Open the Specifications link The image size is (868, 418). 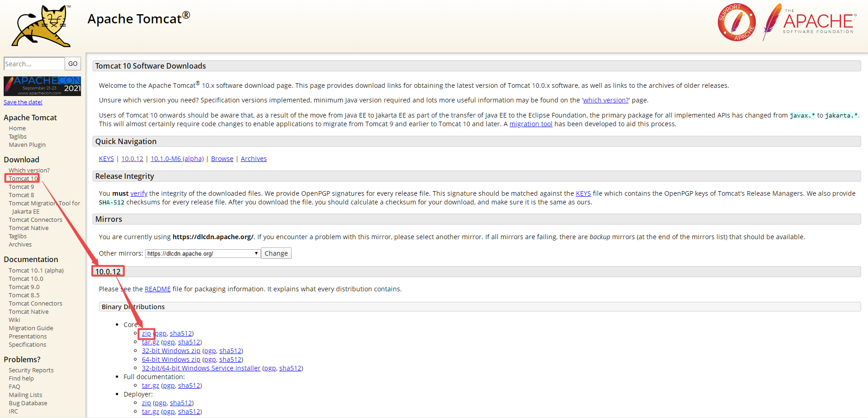[27, 345]
